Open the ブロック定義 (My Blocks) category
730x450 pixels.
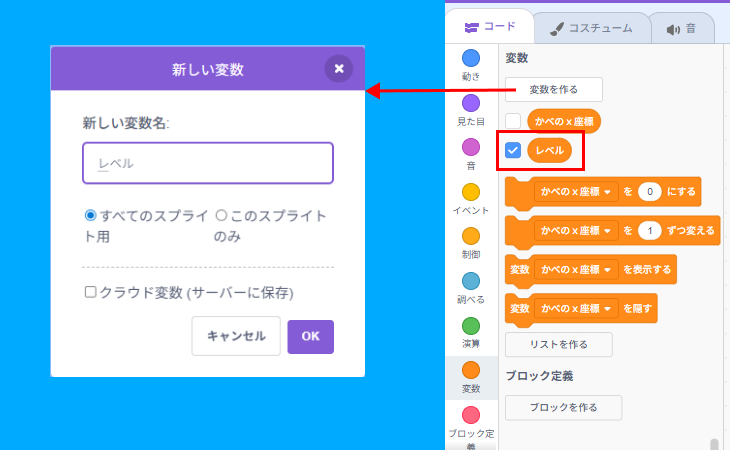pyautogui.click(x=470, y=414)
